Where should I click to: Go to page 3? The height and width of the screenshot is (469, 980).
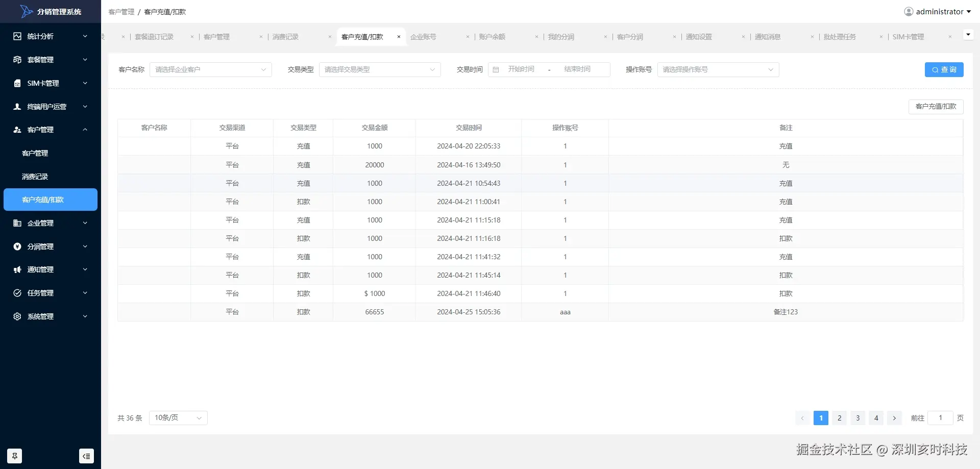(857, 418)
